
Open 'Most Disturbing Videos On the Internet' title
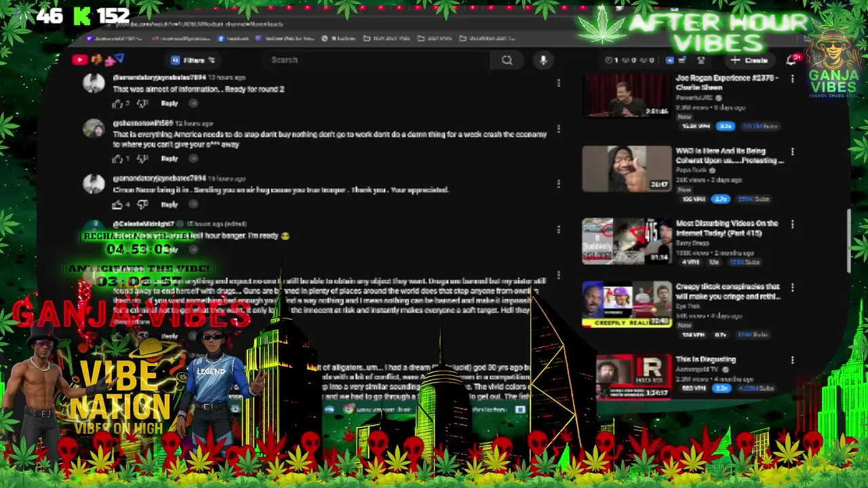tap(726, 228)
